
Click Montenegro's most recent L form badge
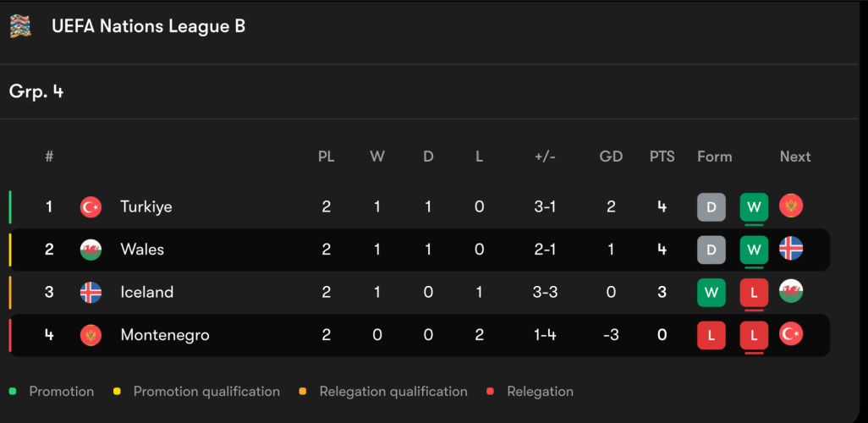pos(754,336)
